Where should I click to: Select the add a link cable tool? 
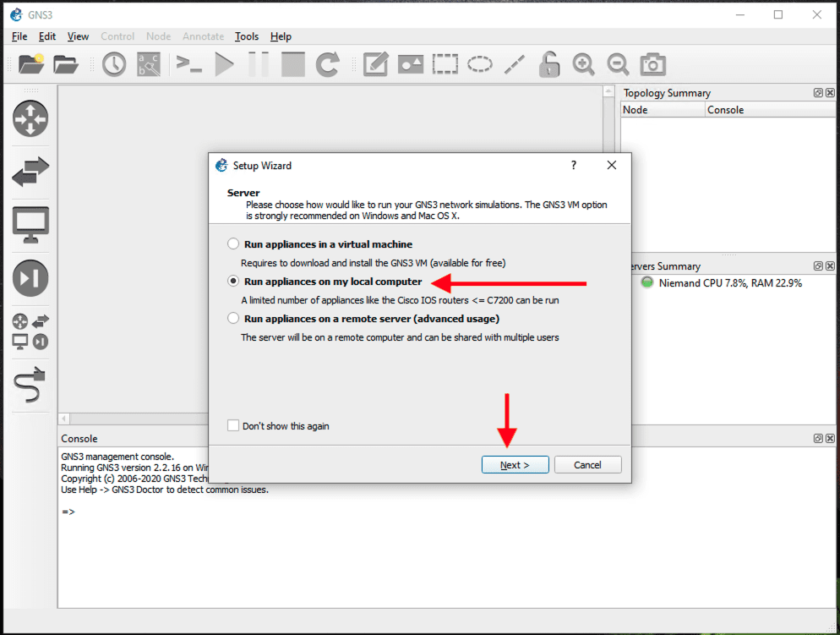tap(30, 386)
